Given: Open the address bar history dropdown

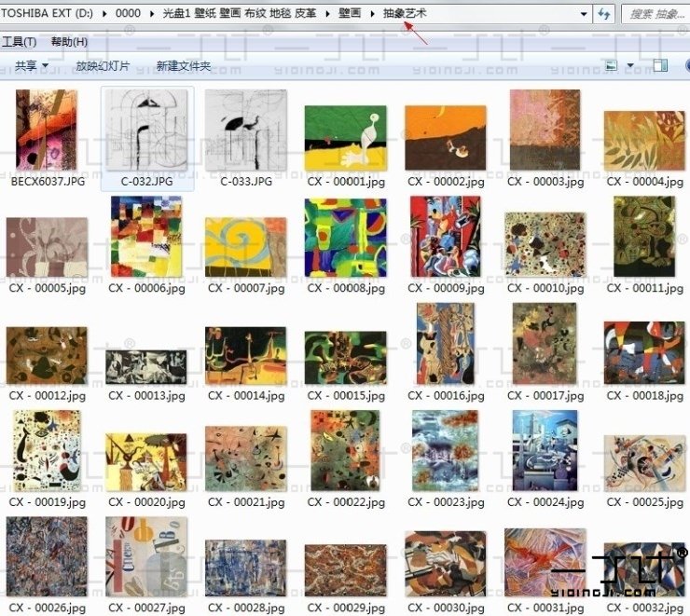Looking at the screenshot, I should tap(584, 14).
